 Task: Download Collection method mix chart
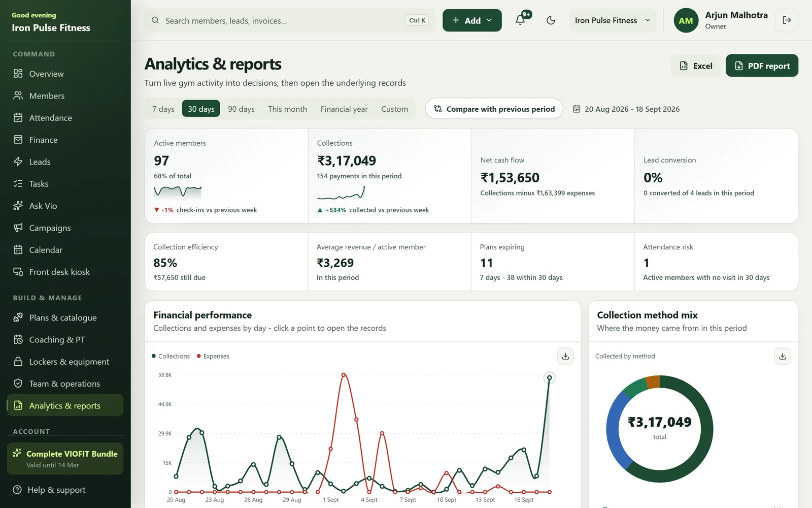coord(783,356)
